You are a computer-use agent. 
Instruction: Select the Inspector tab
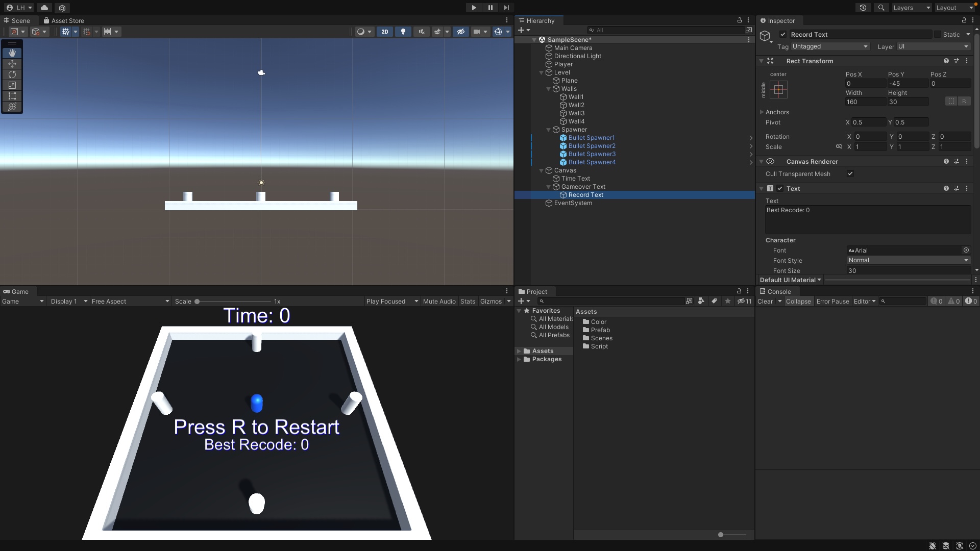pyautogui.click(x=777, y=20)
